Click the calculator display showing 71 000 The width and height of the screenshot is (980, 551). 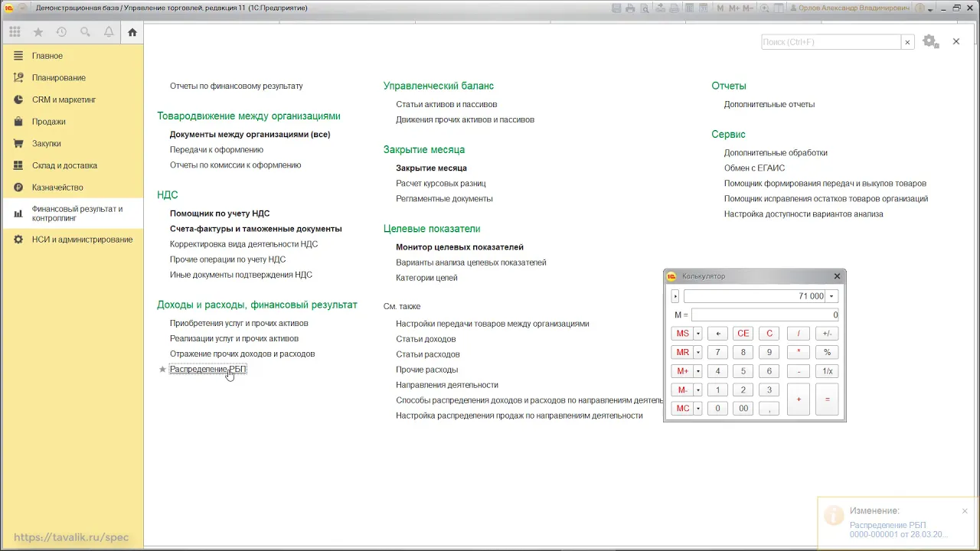point(755,296)
